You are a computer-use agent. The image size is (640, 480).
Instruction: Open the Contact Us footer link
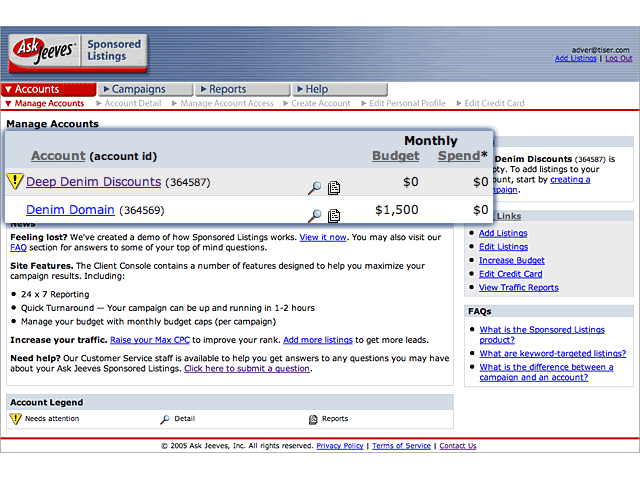pyautogui.click(x=458, y=446)
